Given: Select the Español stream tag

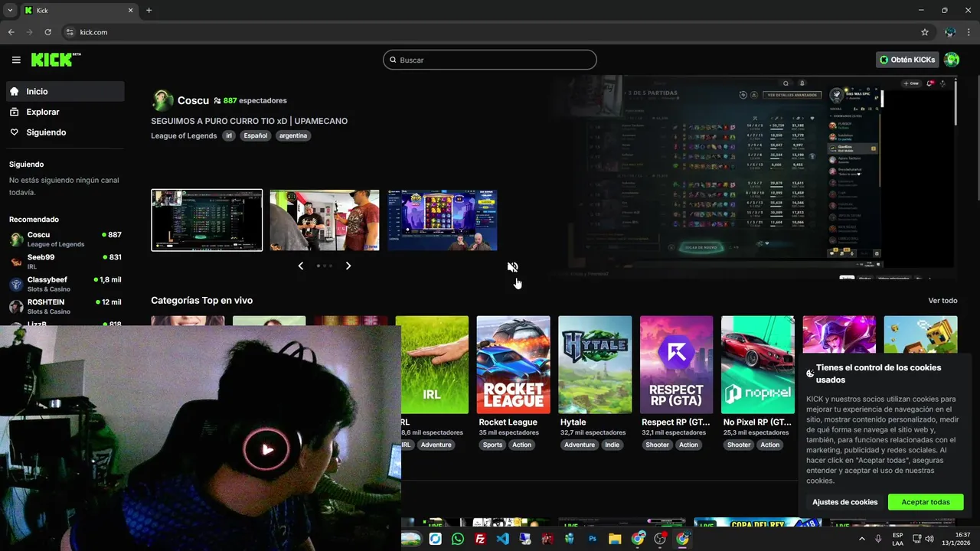Looking at the screenshot, I should pos(256,135).
